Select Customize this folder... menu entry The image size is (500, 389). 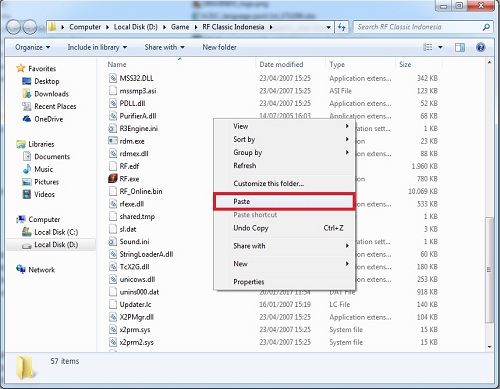[x=284, y=183]
